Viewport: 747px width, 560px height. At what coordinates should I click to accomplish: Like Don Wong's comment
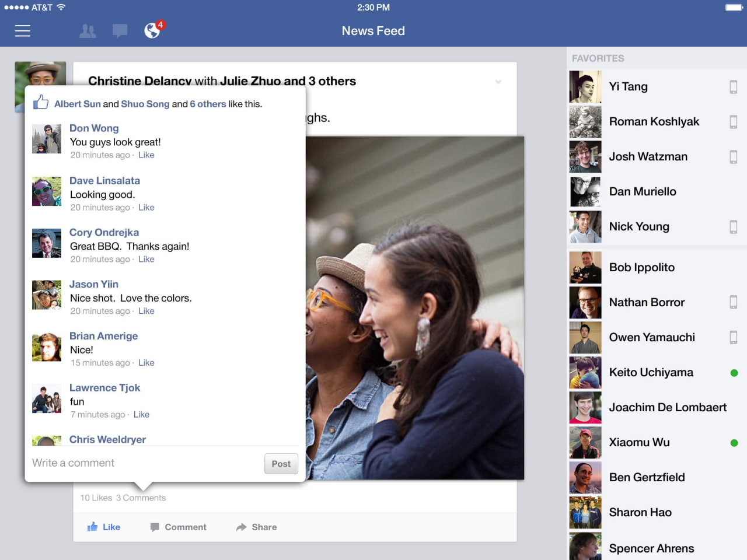tap(146, 155)
